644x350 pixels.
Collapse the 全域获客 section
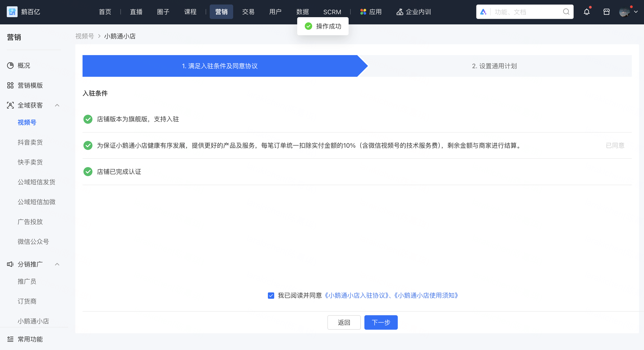57,105
